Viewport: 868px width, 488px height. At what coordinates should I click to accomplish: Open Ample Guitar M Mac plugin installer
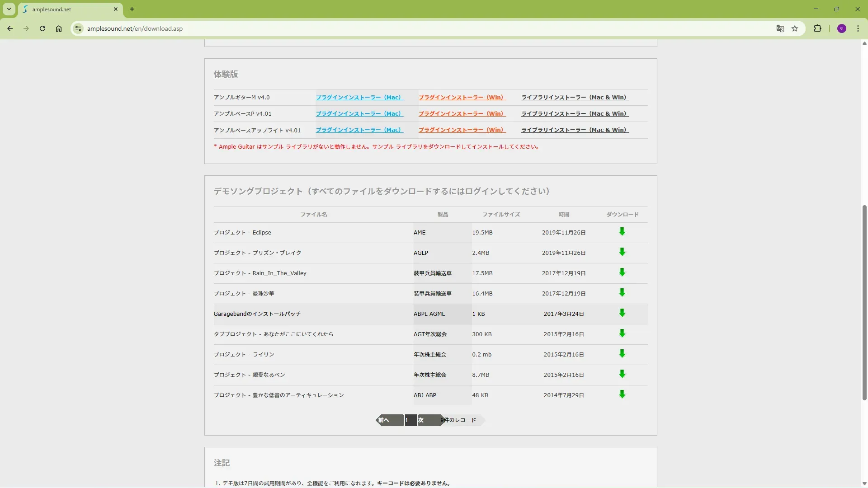[359, 97]
